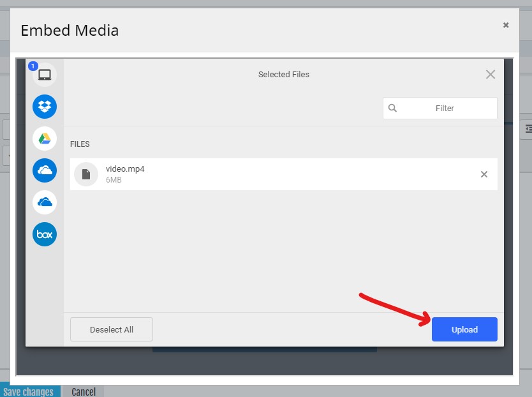Open the Dropbox source
This screenshot has height=397, width=532.
point(44,106)
